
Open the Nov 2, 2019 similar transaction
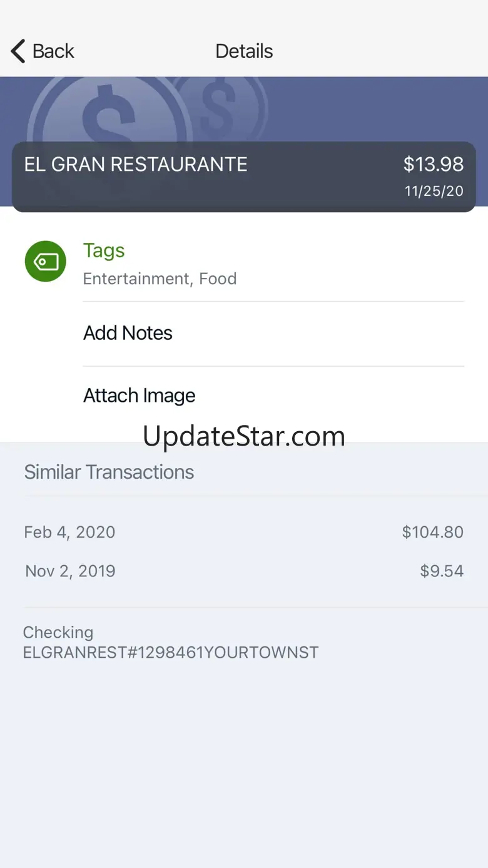coord(244,571)
